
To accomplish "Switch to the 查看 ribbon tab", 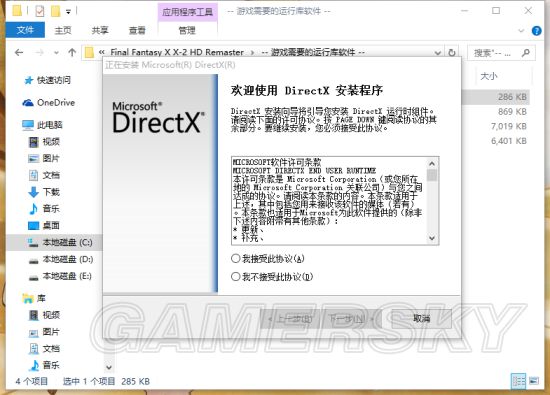I will pos(137,31).
